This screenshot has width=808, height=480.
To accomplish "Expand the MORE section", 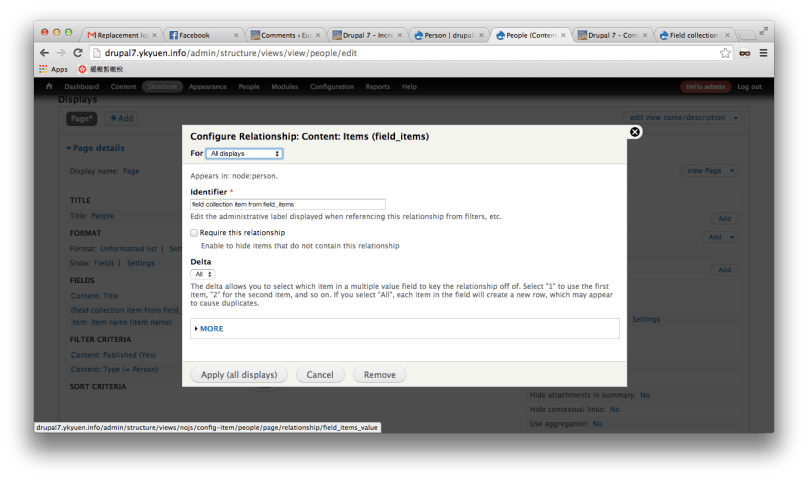I will click(210, 328).
